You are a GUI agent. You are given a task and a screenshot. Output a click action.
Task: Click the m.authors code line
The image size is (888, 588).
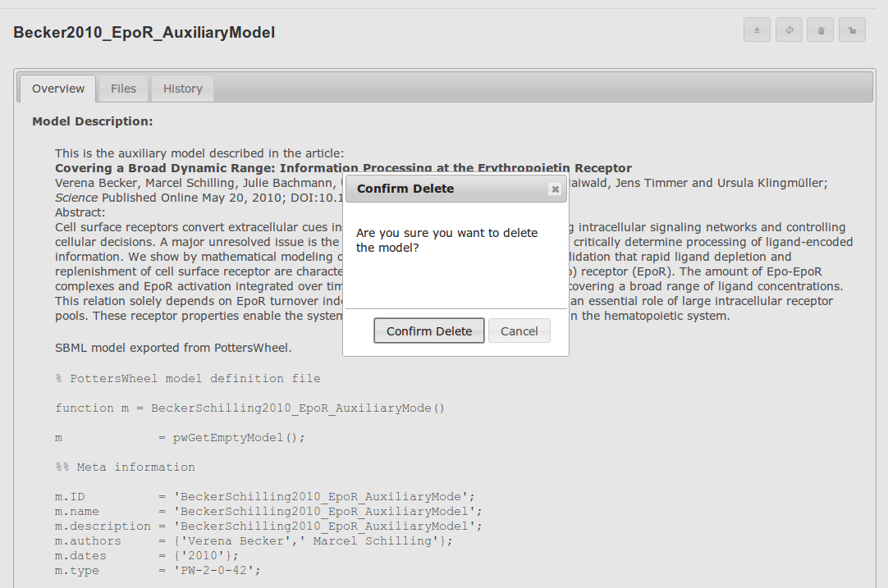tap(253, 540)
